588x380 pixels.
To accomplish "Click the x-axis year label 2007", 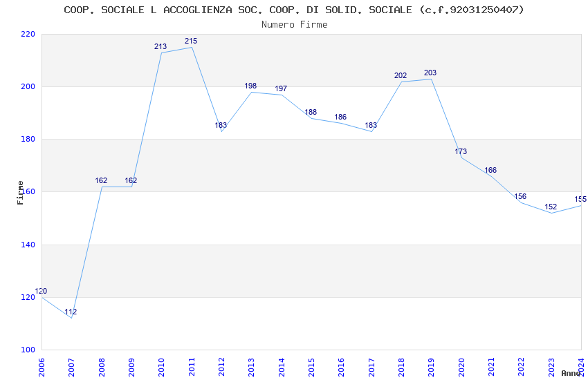I will pos(72,368).
